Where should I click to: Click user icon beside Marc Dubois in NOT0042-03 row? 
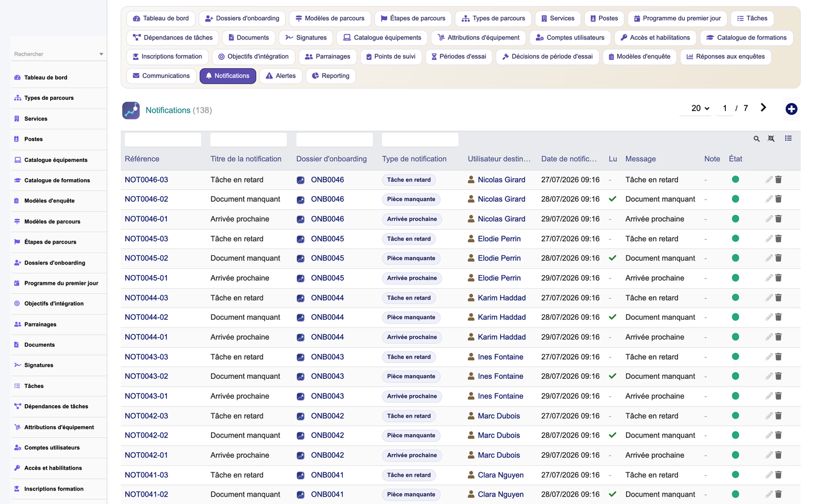click(x=471, y=416)
